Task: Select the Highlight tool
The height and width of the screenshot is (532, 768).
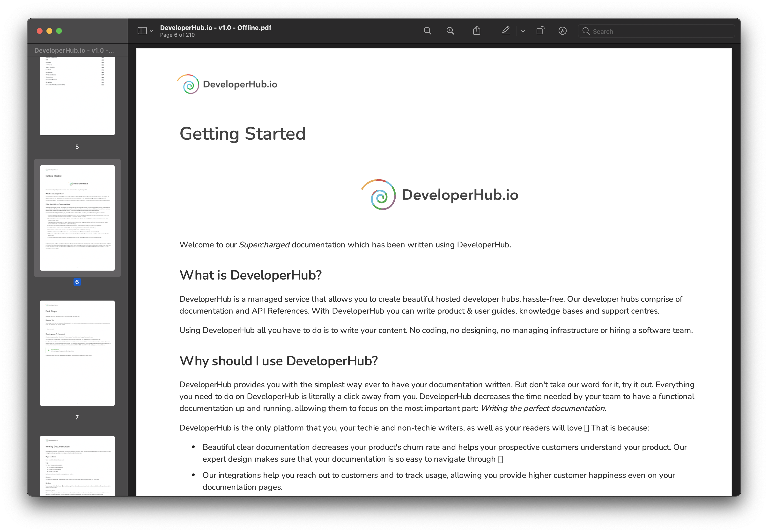Action: pyautogui.click(x=505, y=31)
